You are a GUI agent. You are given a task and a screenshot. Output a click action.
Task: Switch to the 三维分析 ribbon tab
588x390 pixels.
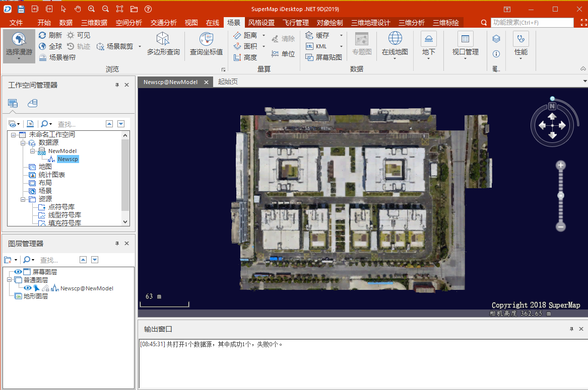pyautogui.click(x=411, y=23)
